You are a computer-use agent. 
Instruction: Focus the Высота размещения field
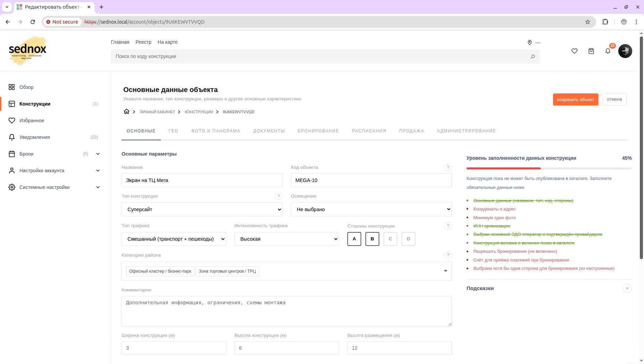(x=399, y=348)
